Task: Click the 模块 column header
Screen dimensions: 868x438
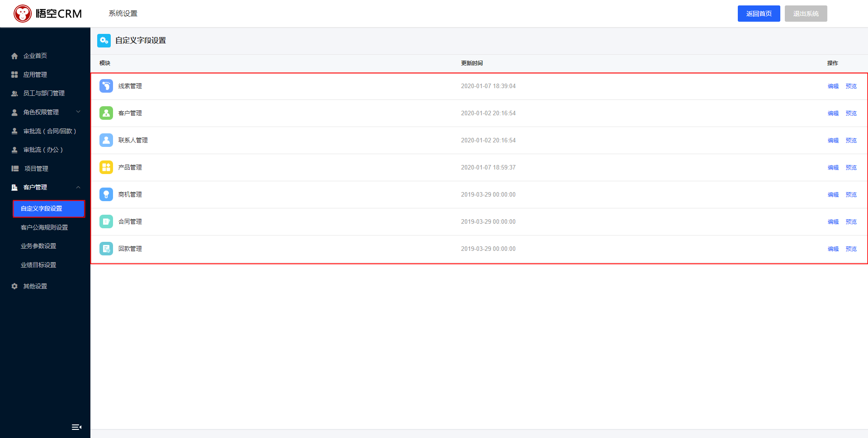Action: [x=105, y=63]
